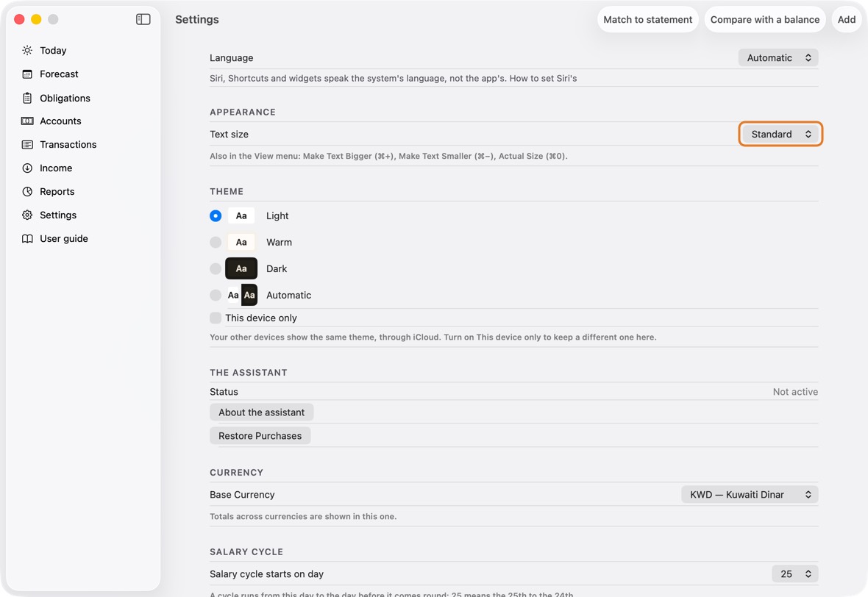
Task: Click the Settings title in the header
Action: [197, 19]
